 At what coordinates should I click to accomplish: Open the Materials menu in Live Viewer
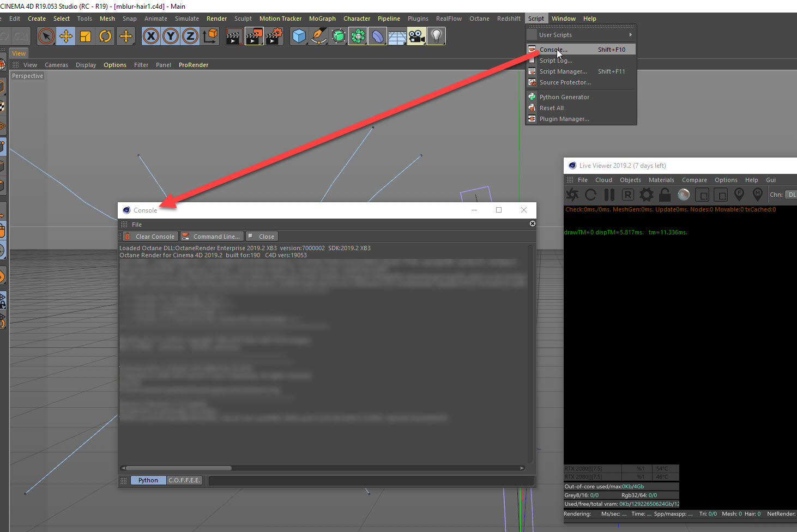[661, 180]
